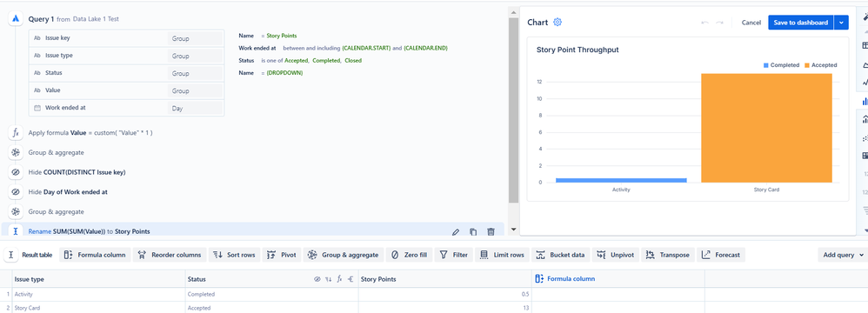Choose Limit rows in the toolbar
Viewport: 868px width, 313px height.
tap(502, 255)
